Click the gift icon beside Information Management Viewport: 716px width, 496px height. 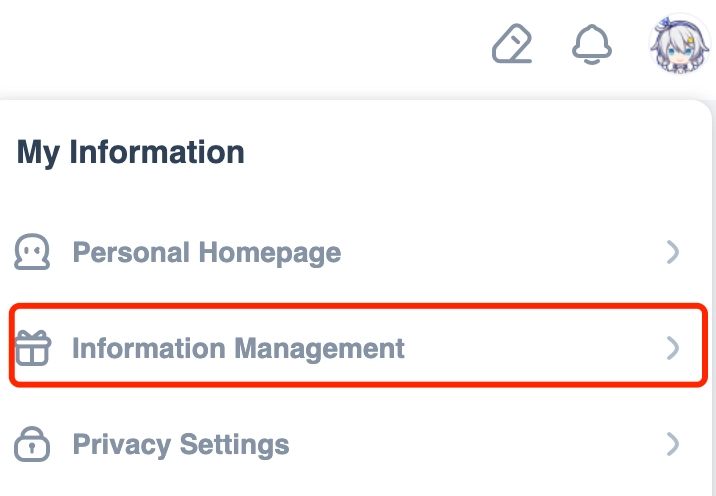[32, 349]
